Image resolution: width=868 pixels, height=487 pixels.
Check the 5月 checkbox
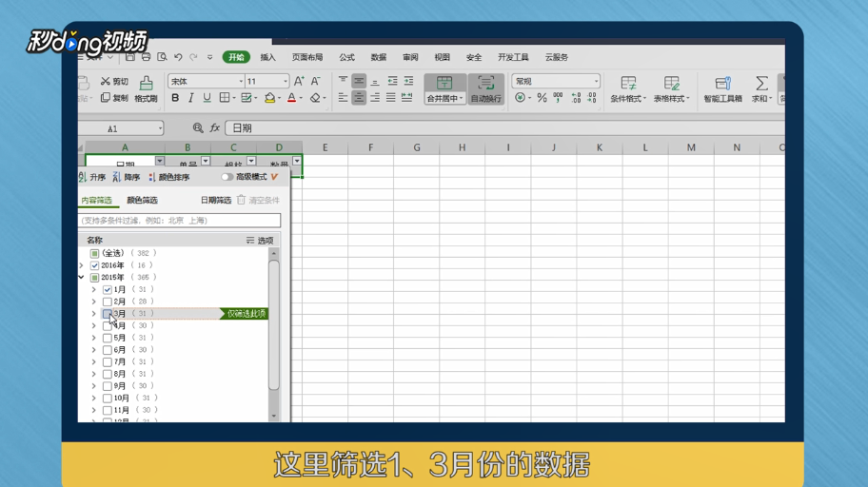click(108, 338)
